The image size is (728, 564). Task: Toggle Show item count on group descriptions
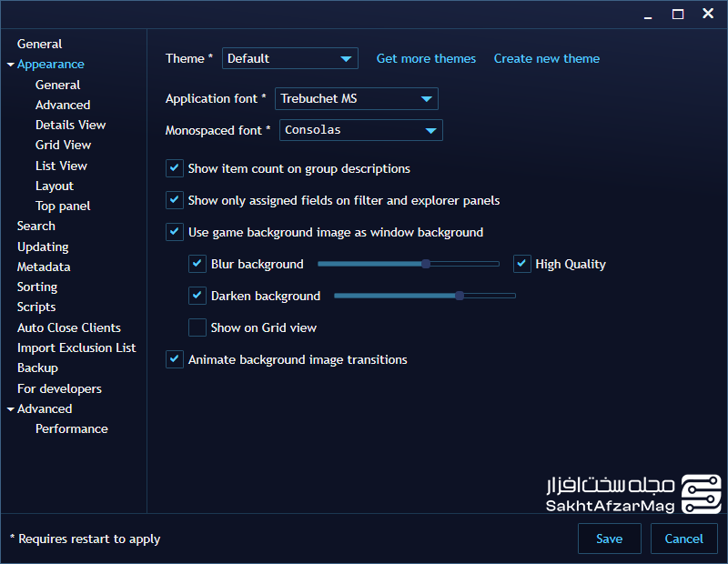pos(174,168)
